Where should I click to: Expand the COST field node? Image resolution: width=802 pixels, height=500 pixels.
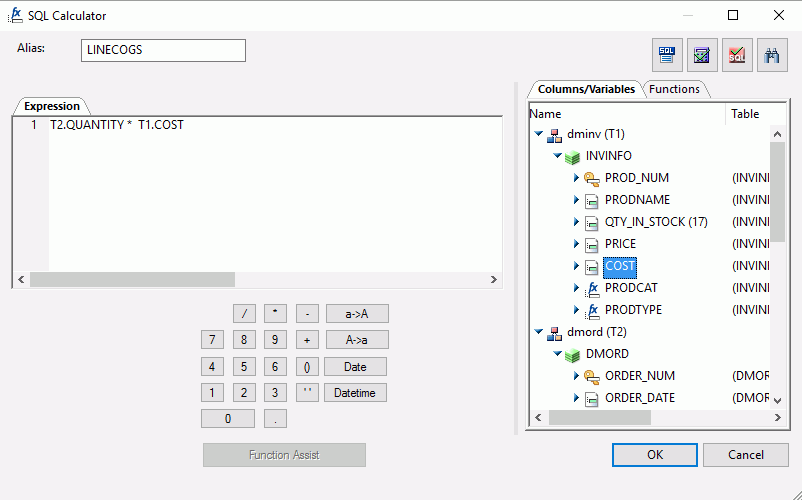576,266
